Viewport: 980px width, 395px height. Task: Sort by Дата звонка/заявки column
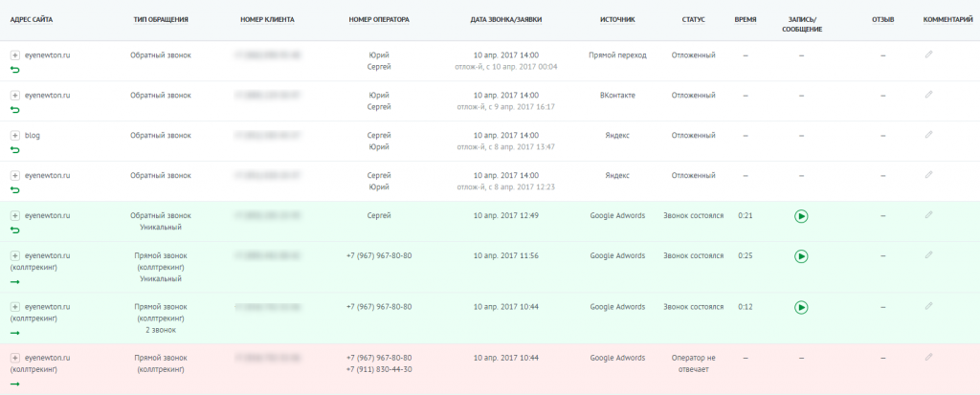pyautogui.click(x=505, y=19)
